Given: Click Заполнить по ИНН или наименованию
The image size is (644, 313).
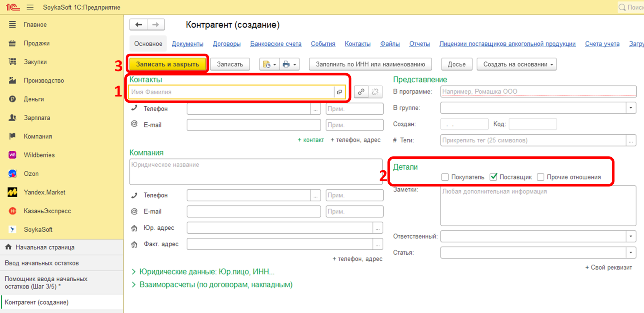Looking at the screenshot, I should 370,64.
